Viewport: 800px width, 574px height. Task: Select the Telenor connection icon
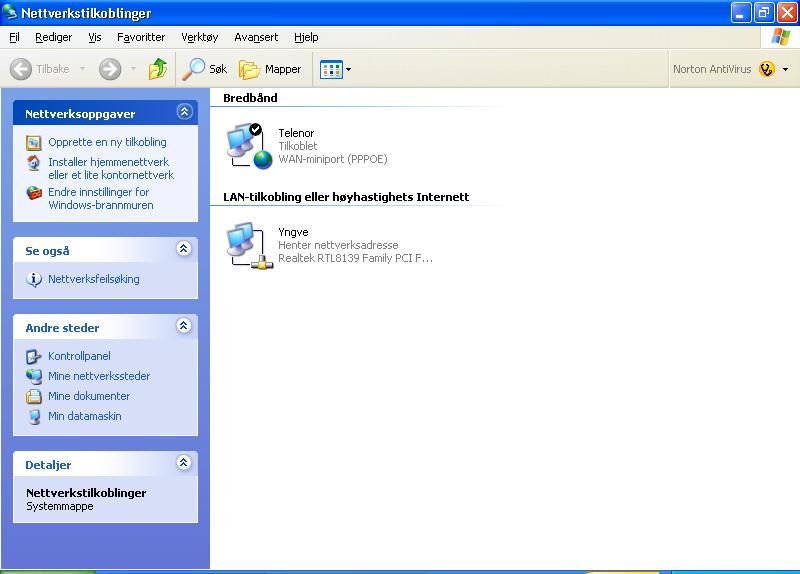[x=249, y=146]
